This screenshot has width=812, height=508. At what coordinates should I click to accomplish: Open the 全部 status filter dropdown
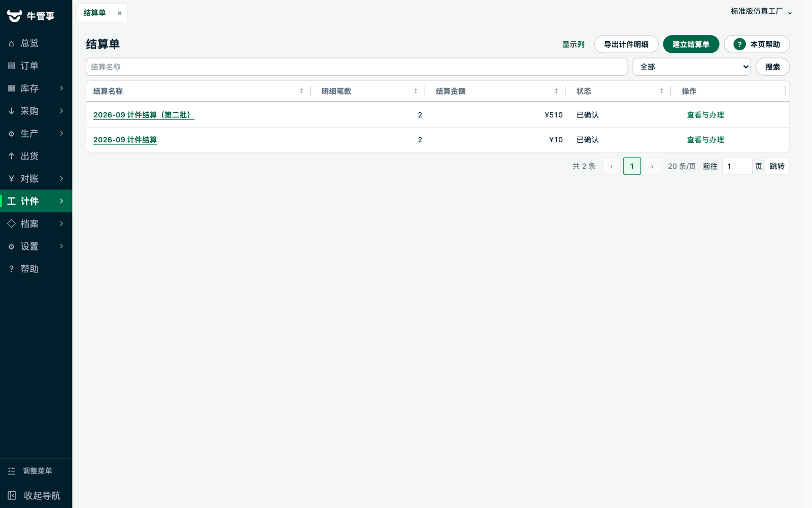click(x=691, y=67)
